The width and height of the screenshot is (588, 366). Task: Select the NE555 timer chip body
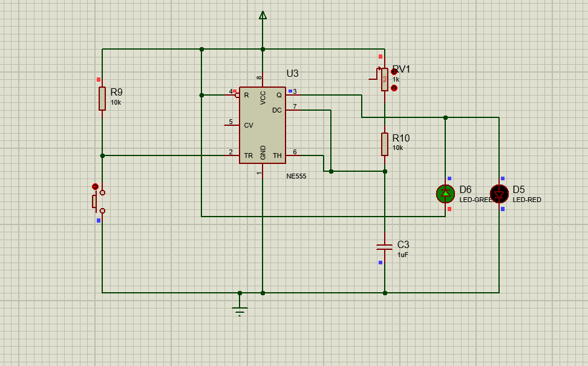click(263, 125)
